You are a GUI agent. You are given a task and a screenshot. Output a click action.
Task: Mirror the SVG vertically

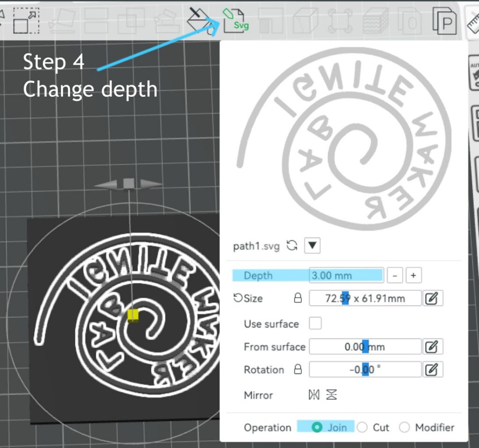click(x=332, y=395)
